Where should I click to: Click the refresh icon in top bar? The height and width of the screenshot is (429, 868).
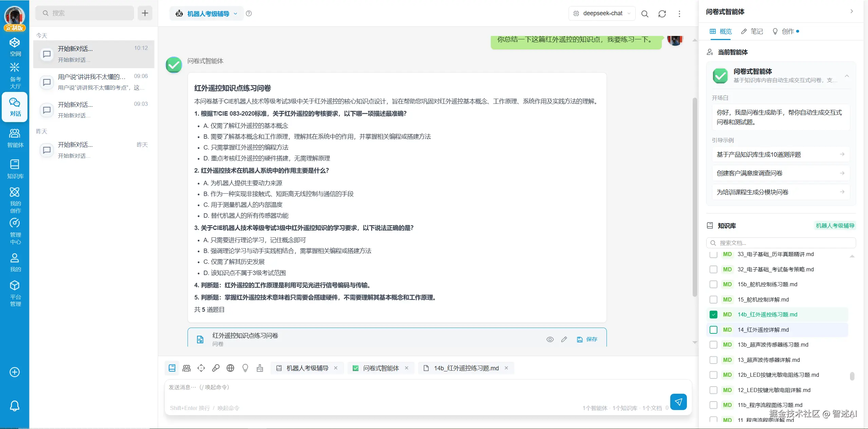[662, 14]
